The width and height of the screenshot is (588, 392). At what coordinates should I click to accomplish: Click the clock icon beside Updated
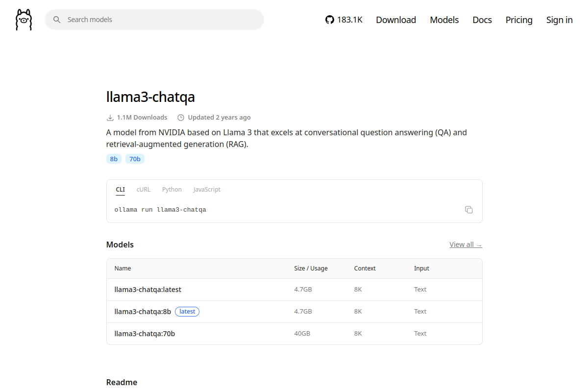(x=181, y=118)
